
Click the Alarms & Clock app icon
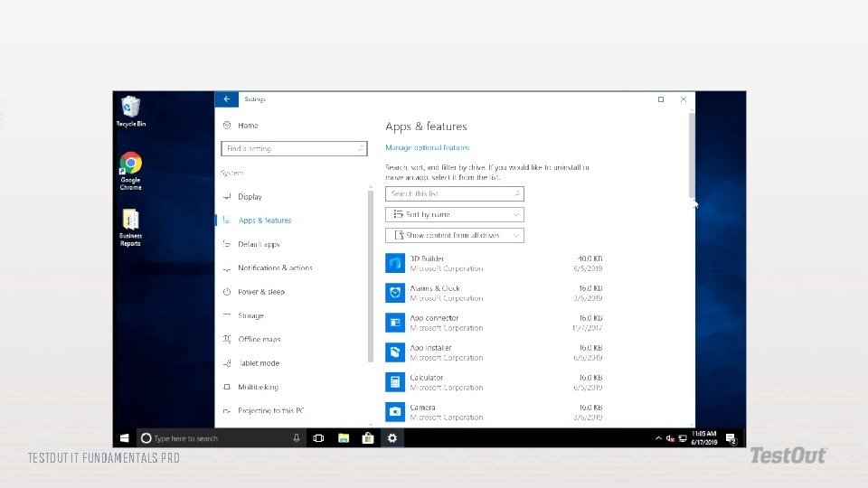click(x=395, y=293)
